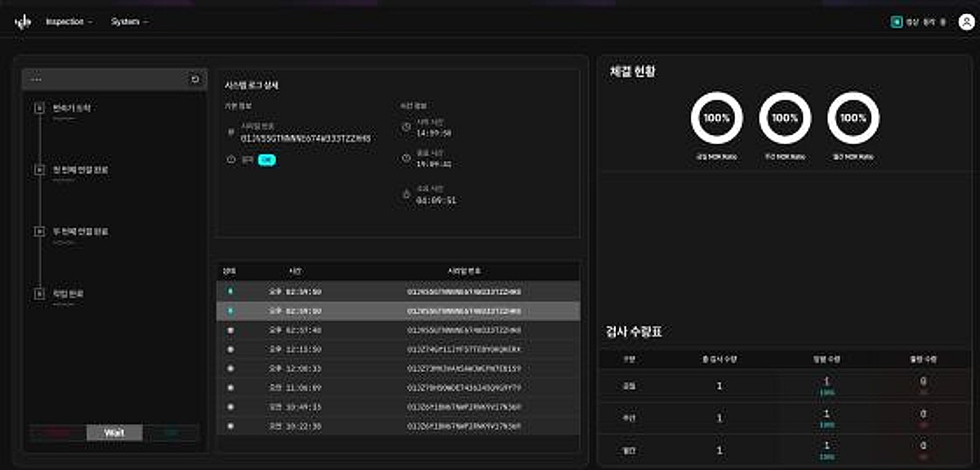The image size is (980, 470).
Task: Click the cyan OK result badge
Action: coord(267,160)
